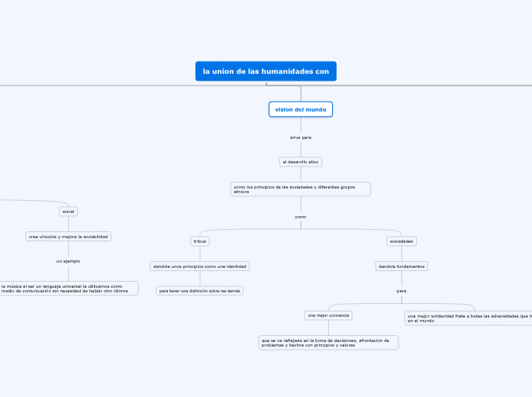Click the 'que se ve reflejada' text node
The height and width of the screenshot is (397, 532).
point(328,343)
